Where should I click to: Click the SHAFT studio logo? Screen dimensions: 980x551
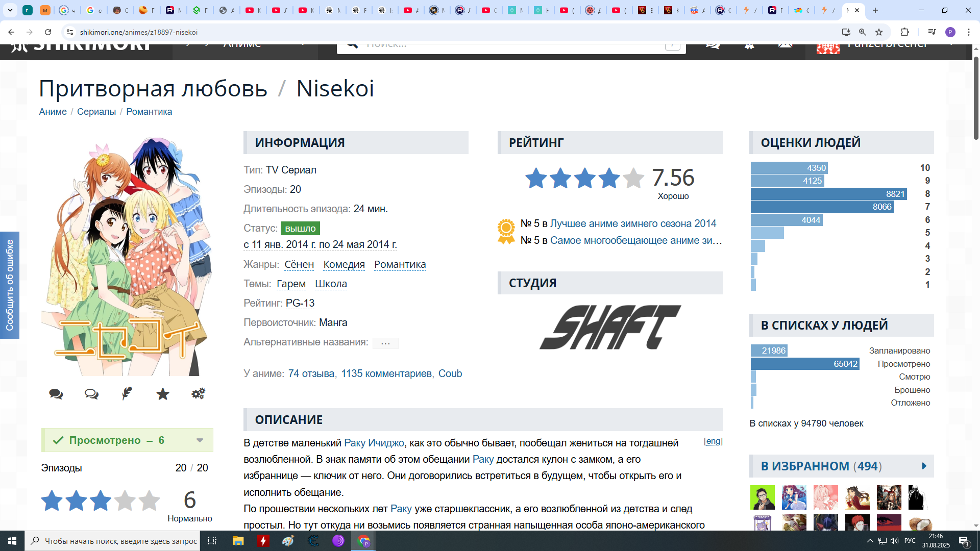click(x=610, y=327)
